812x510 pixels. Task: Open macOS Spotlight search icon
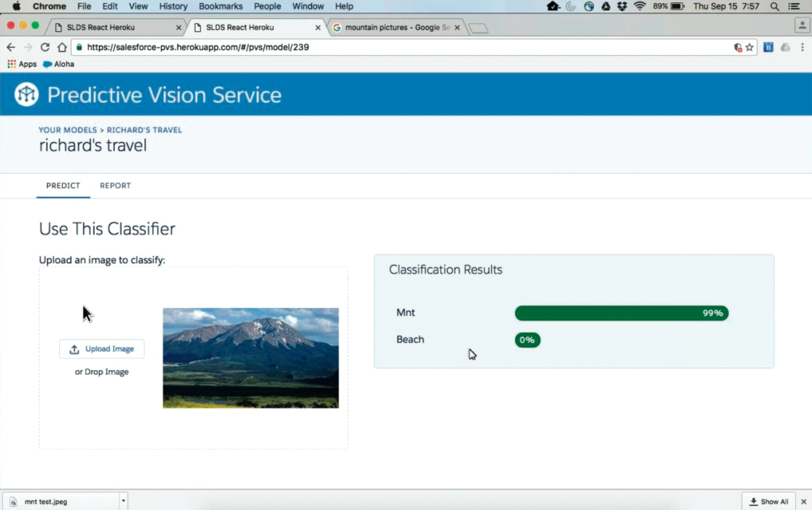[775, 7]
